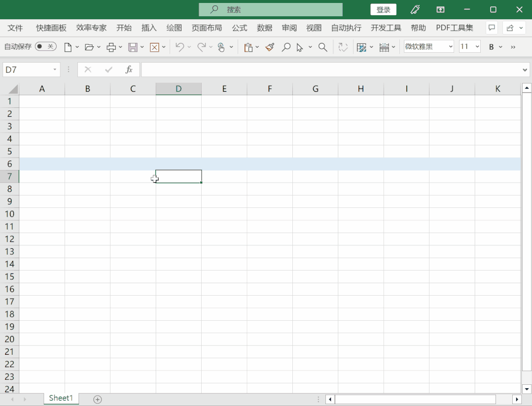Viewport: 532px width, 406px height.
Task: Switch to the 公式 ribbon tab
Action: [240, 28]
